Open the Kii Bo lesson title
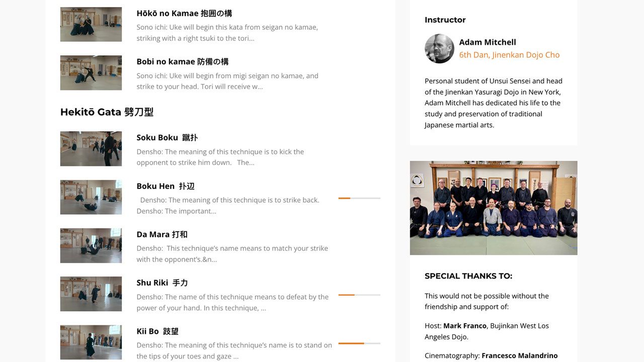Image resolution: width=644 pixels, height=362 pixels. (x=157, y=331)
